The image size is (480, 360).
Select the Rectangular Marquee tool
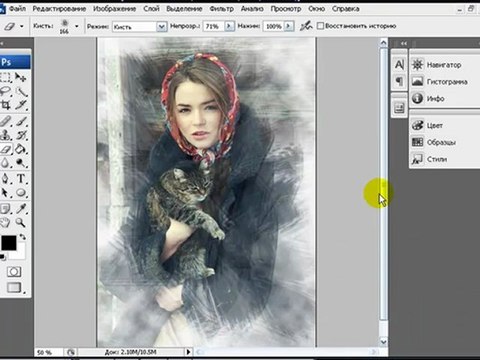[x=6, y=78]
